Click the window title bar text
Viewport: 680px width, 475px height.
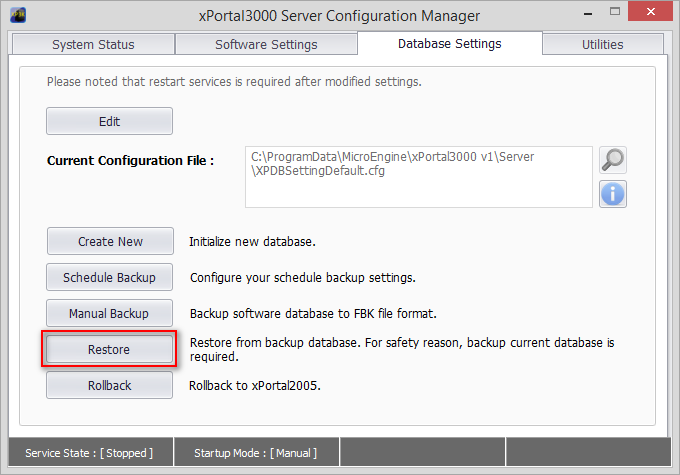coord(340,16)
